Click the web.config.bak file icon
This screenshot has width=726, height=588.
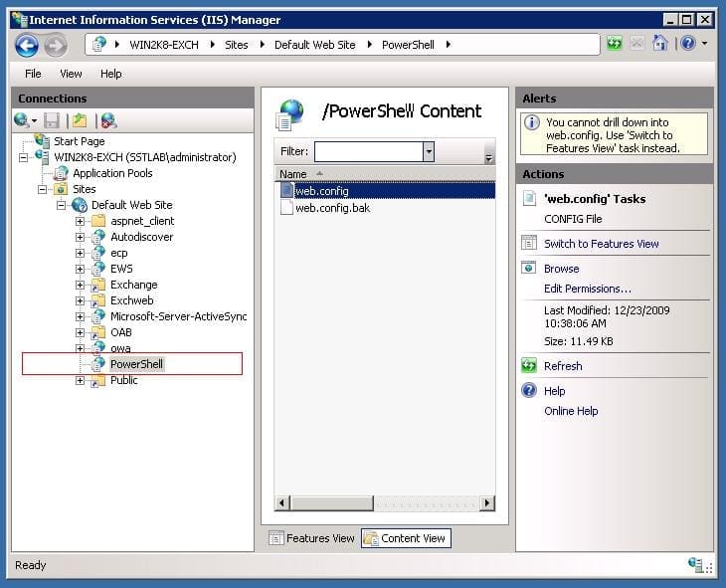click(x=287, y=208)
